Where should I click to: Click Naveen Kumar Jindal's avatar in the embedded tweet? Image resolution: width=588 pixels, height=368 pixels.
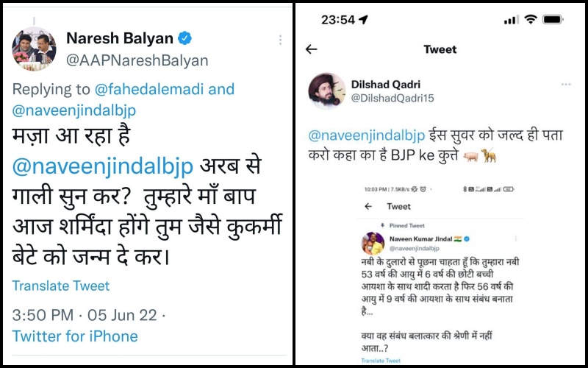373,244
